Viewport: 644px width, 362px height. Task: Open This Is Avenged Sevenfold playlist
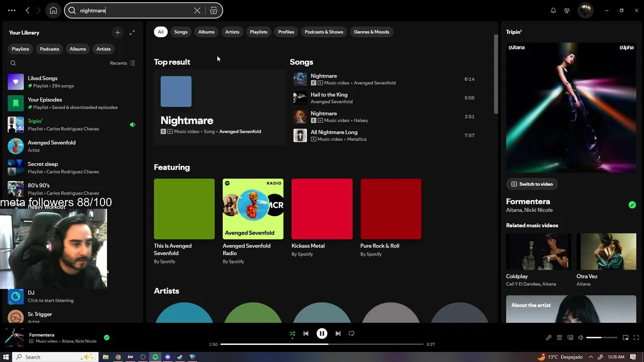pos(184,221)
